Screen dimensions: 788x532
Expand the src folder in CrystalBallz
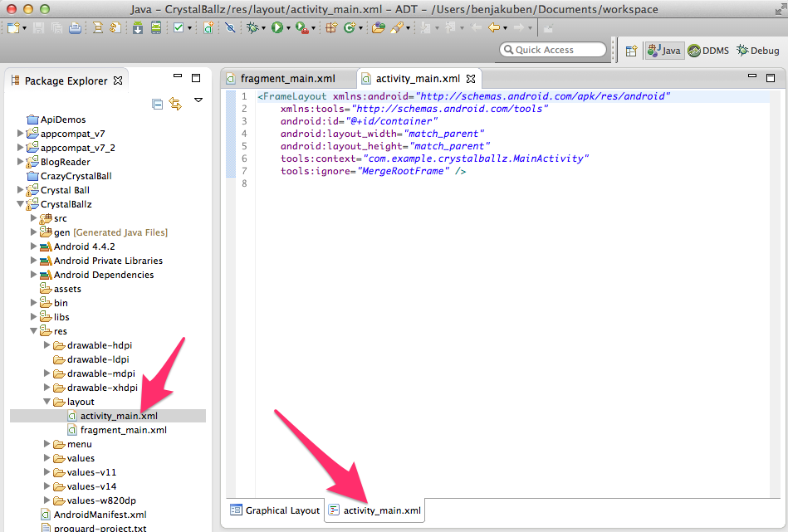point(34,218)
